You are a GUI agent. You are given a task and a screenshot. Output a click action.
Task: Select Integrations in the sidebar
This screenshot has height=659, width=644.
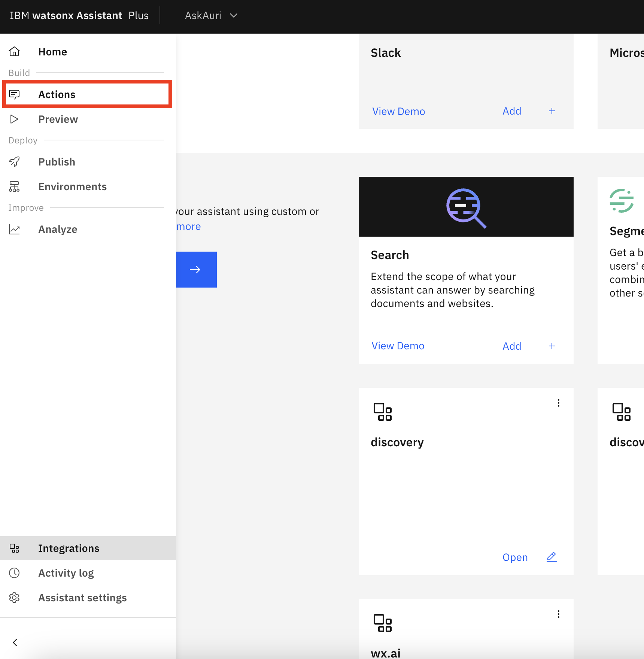88,548
